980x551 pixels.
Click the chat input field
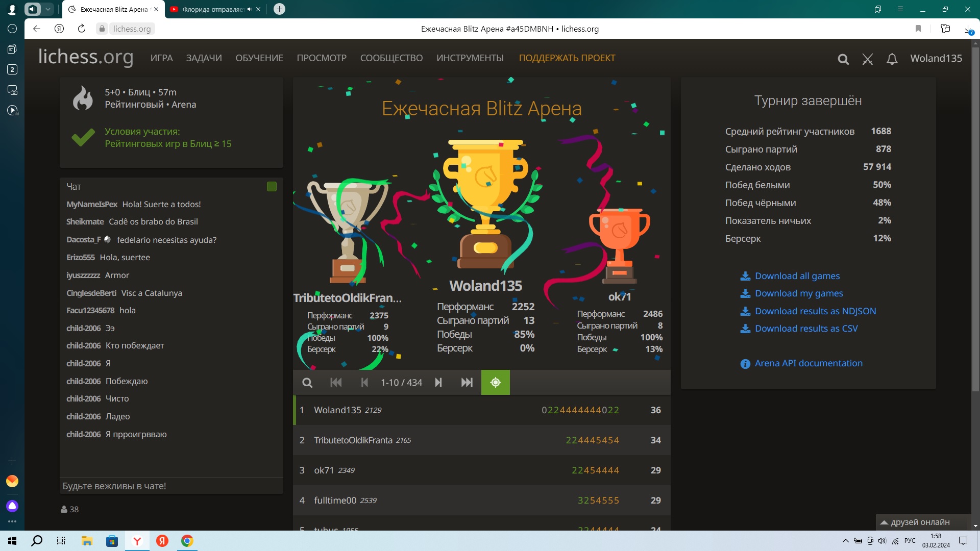[x=171, y=486]
